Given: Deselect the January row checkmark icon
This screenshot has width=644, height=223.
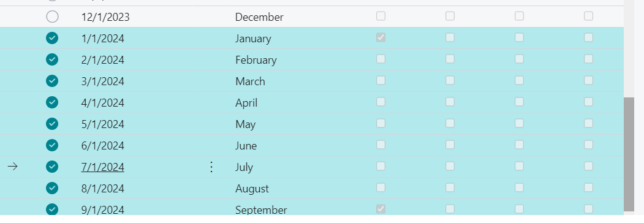Looking at the screenshot, I should click(x=52, y=38).
